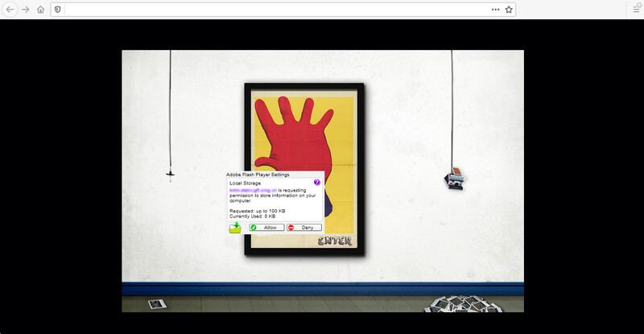Viewport: 644px width, 334px height.
Task: Click the "Adobe Flash Player Settings" title
Action: [258, 175]
